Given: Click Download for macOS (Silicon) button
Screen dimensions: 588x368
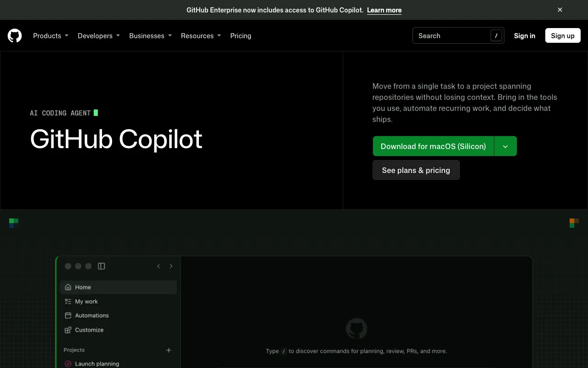Looking at the screenshot, I should tap(433, 146).
